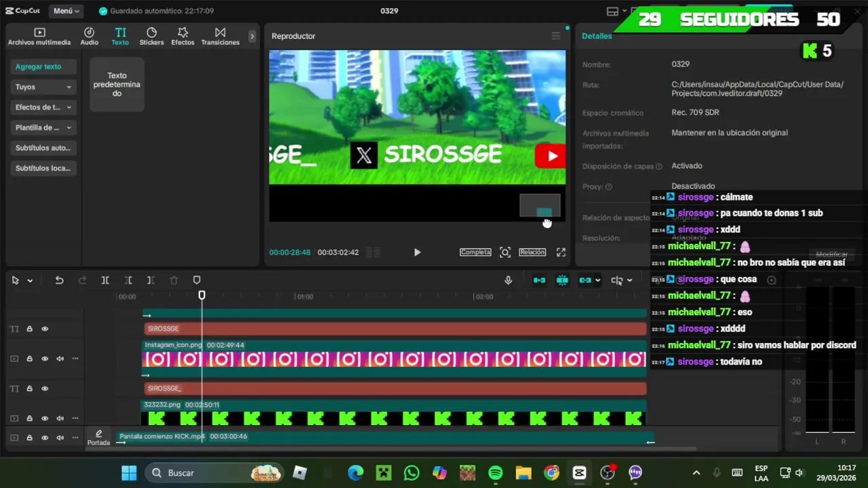Switch to the Audio tab
This screenshot has width=868, height=488.
pyautogui.click(x=90, y=37)
